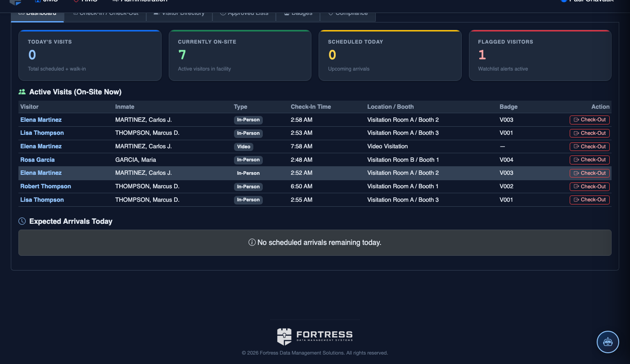Click the Badge column header
Viewport: 630px width, 364px height.
(x=508, y=107)
